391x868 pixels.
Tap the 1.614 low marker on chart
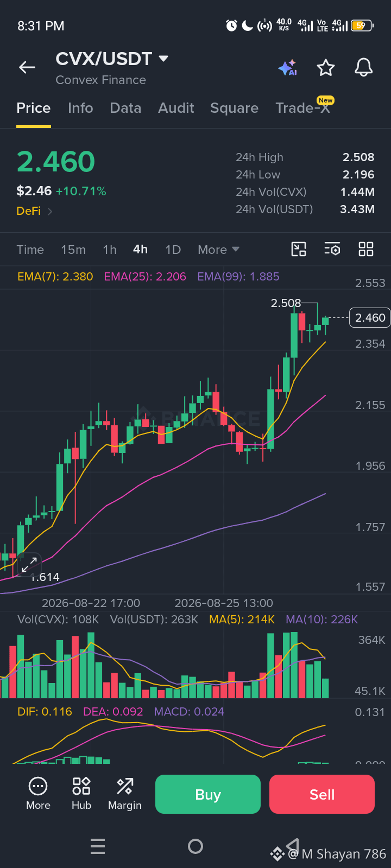[x=45, y=577]
